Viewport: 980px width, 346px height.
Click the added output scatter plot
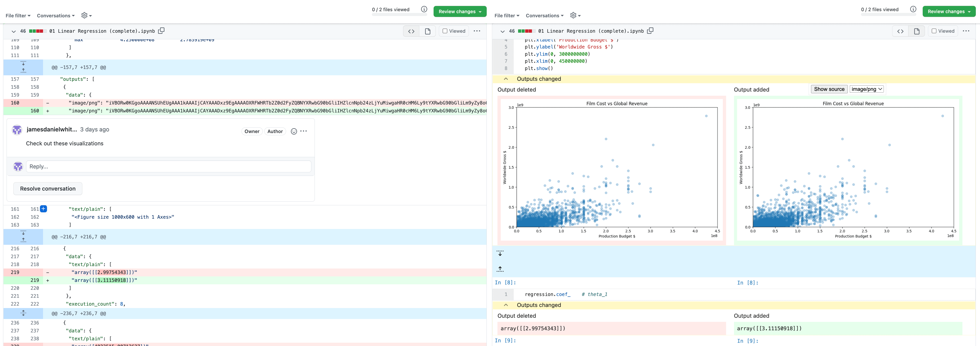coord(848,170)
